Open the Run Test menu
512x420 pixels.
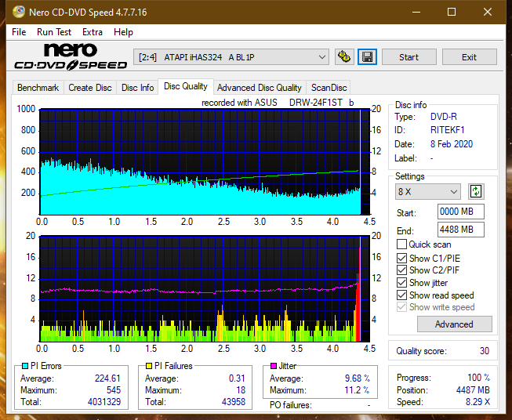click(x=54, y=32)
